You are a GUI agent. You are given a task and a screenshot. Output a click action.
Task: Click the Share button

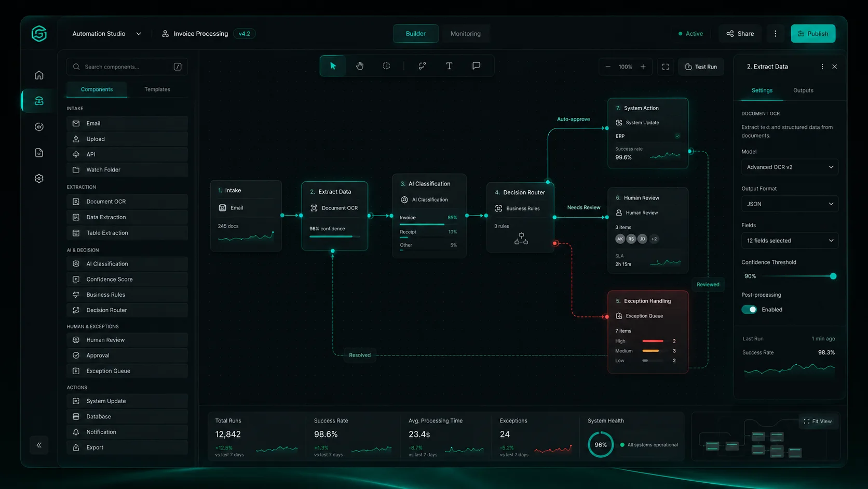(x=740, y=34)
